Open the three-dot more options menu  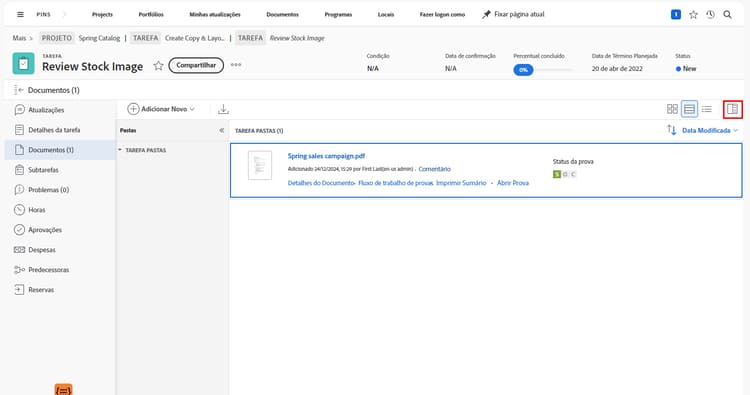(x=236, y=65)
